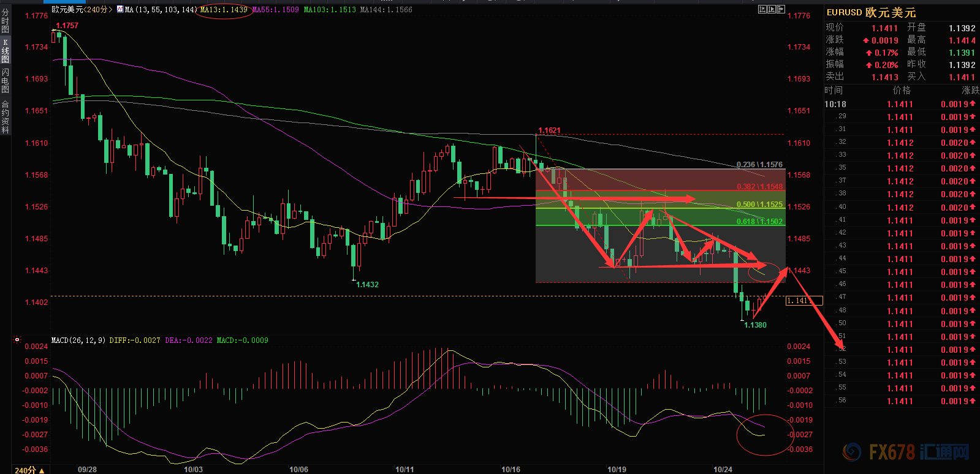Click the 现价 value 1.1411
Image resolution: width=980 pixels, height=474 pixels.
pyautogui.click(x=884, y=28)
